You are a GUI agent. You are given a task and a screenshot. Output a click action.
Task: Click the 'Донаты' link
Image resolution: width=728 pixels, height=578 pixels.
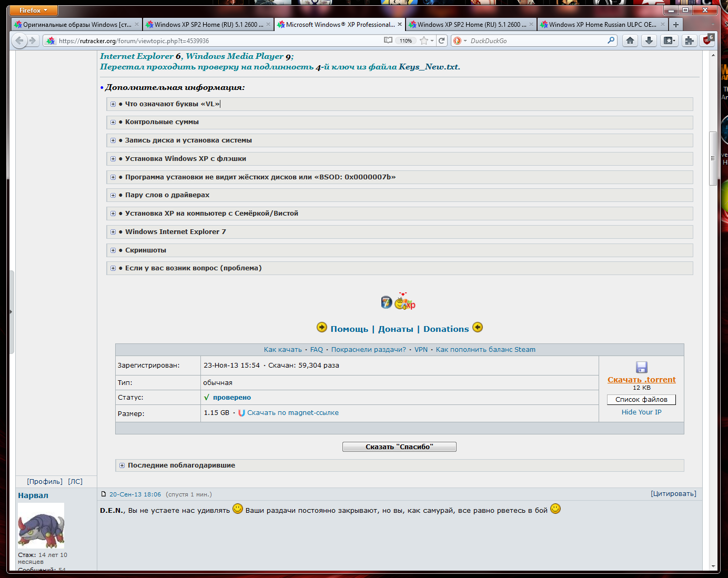[396, 329]
